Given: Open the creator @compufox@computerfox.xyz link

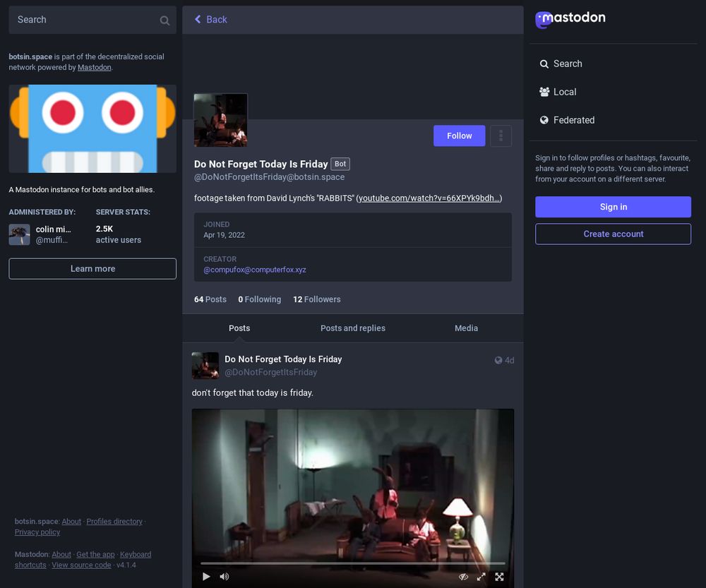Looking at the screenshot, I should (254, 270).
